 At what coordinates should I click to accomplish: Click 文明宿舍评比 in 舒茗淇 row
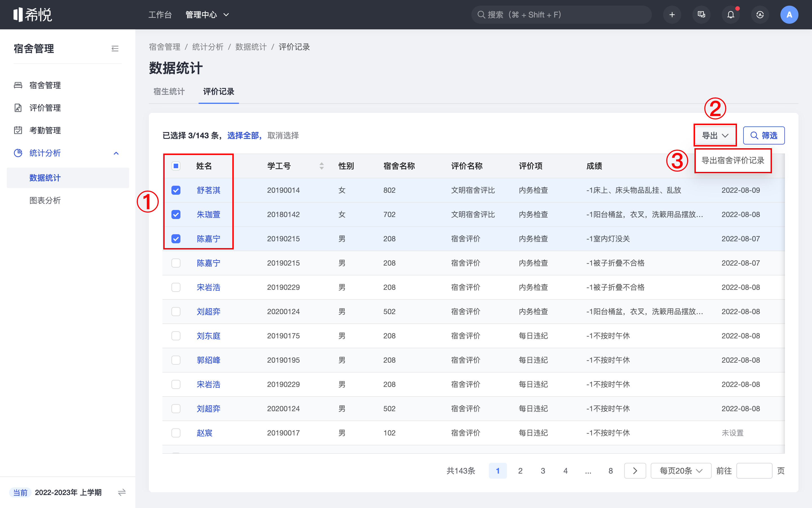point(473,190)
